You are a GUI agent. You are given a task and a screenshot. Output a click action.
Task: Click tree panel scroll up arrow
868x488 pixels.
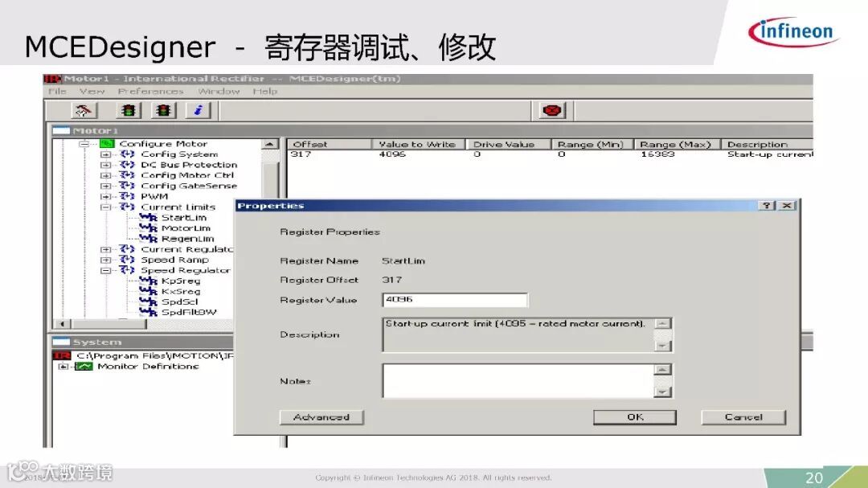[269, 144]
